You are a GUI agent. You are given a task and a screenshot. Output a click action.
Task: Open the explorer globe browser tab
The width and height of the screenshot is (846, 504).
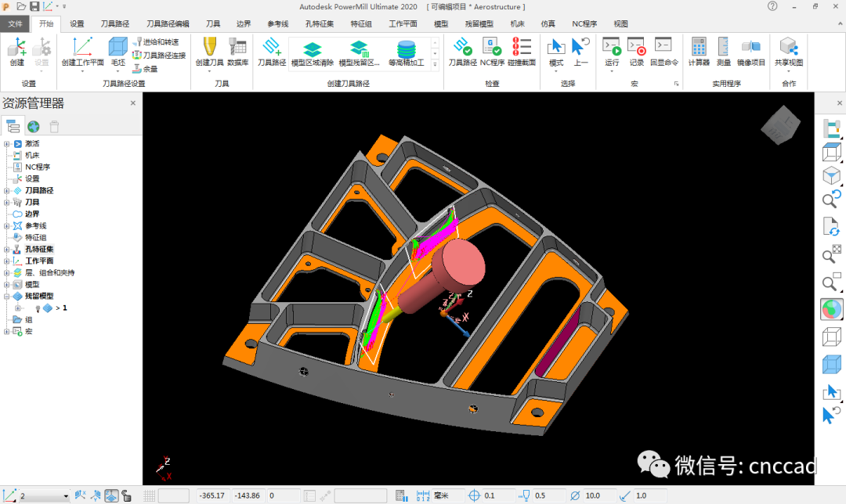click(34, 127)
